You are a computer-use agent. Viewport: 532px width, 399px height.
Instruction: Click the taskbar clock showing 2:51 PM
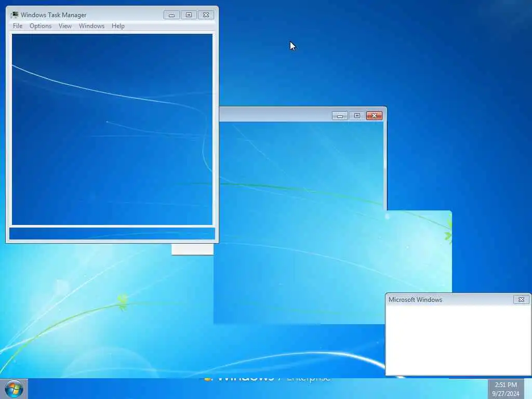coord(506,389)
